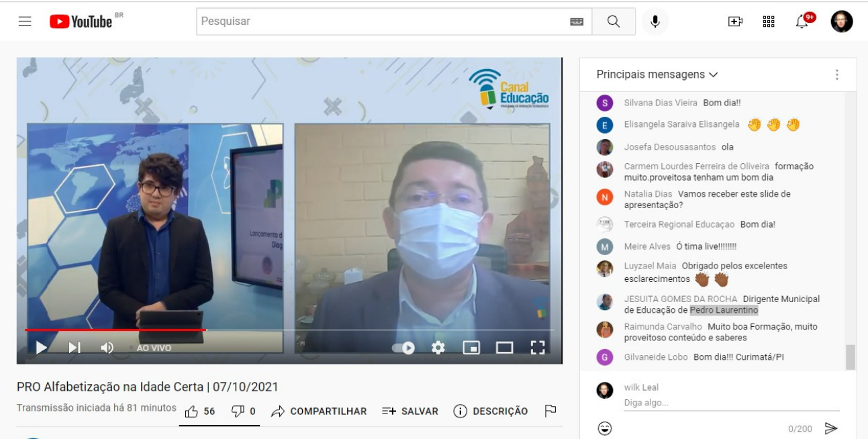Open video player settings gear

click(438, 348)
